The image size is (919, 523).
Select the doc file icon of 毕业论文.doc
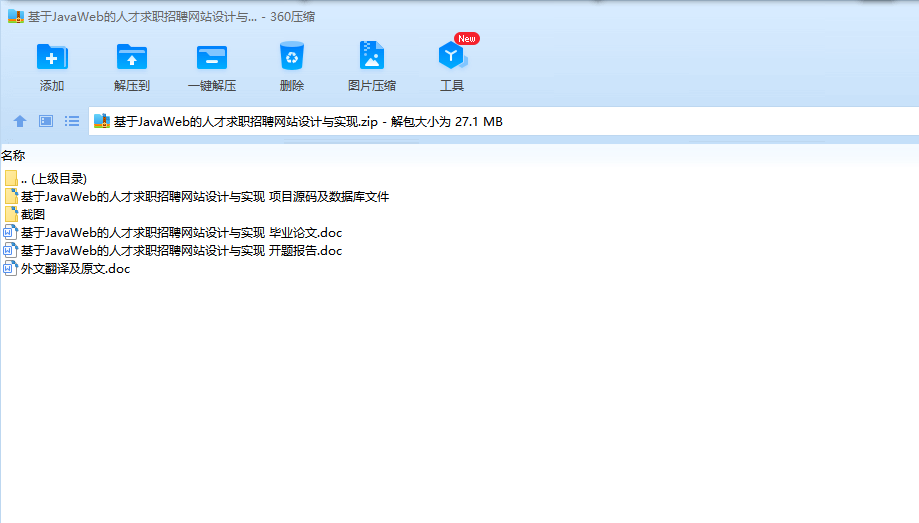pos(10,233)
